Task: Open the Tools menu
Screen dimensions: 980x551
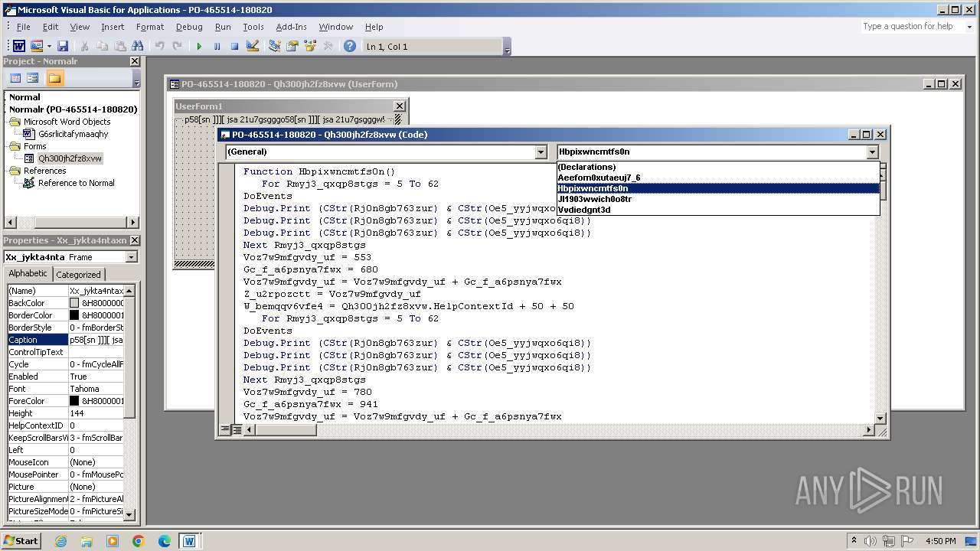Action: [253, 27]
